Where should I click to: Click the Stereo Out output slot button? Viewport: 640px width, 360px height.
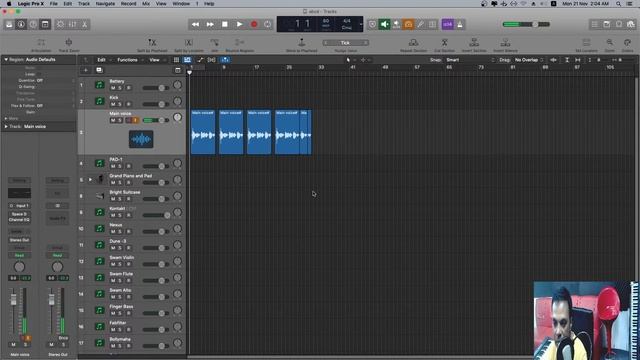[x=19, y=240]
